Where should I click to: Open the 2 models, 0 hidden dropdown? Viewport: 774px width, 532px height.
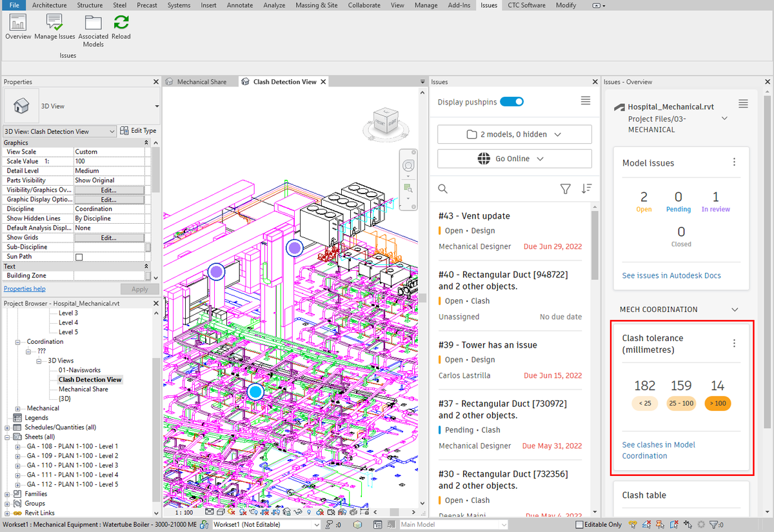click(x=514, y=133)
